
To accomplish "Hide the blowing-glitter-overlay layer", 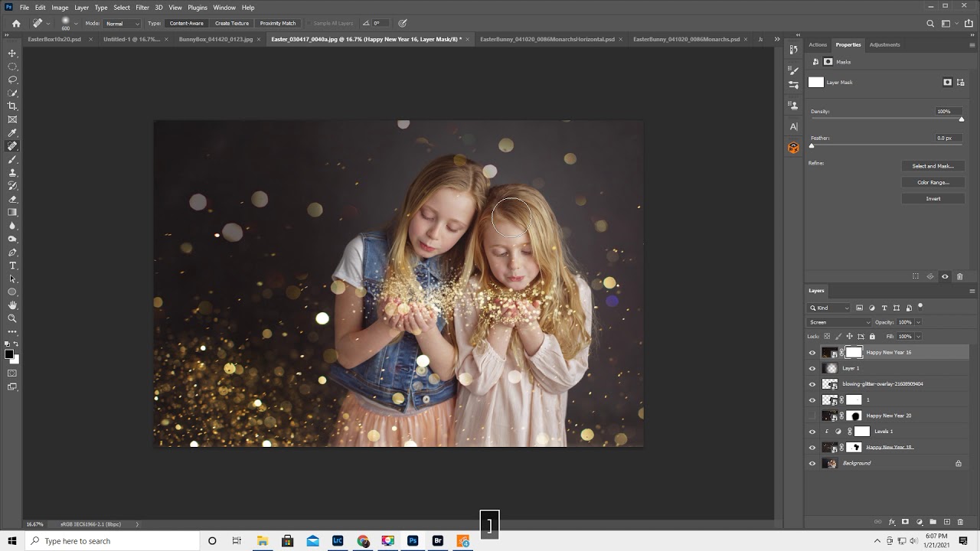I will coord(812,384).
